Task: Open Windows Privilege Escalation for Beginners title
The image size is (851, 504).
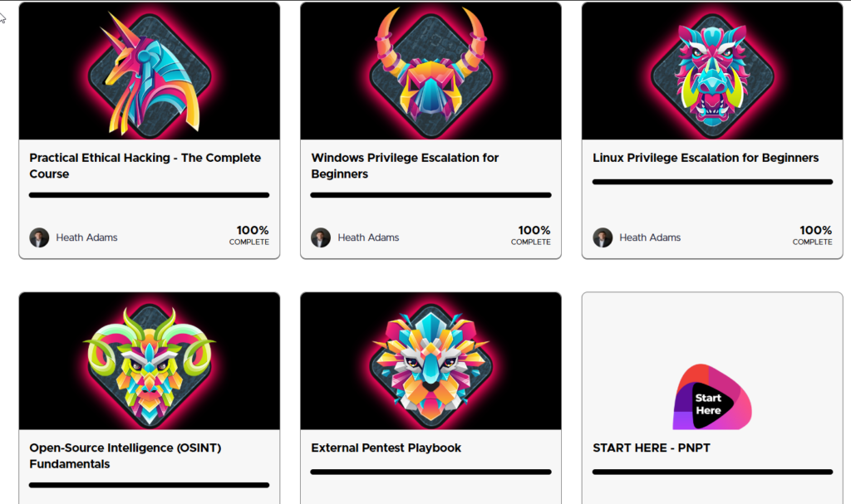Action: coord(405,165)
